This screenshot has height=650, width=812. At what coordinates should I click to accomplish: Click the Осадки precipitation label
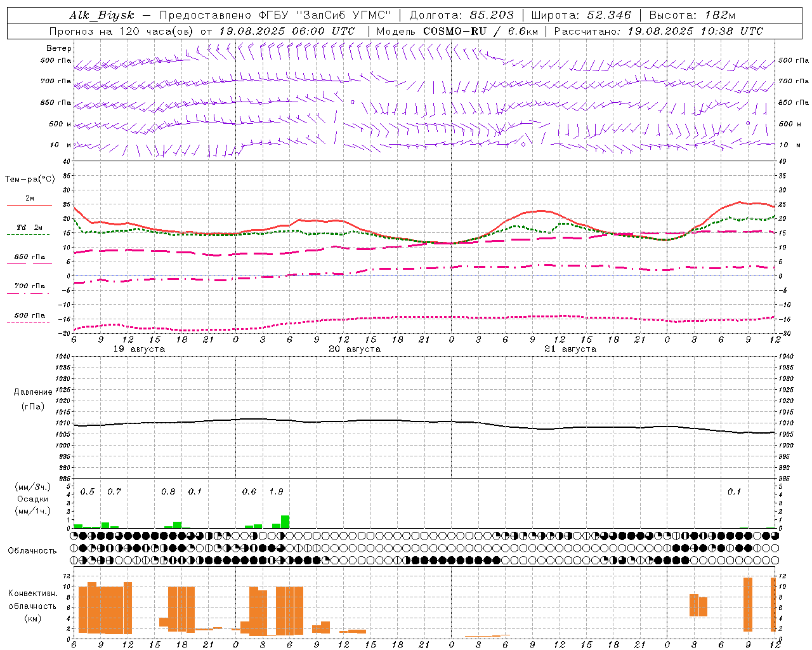click(32, 499)
